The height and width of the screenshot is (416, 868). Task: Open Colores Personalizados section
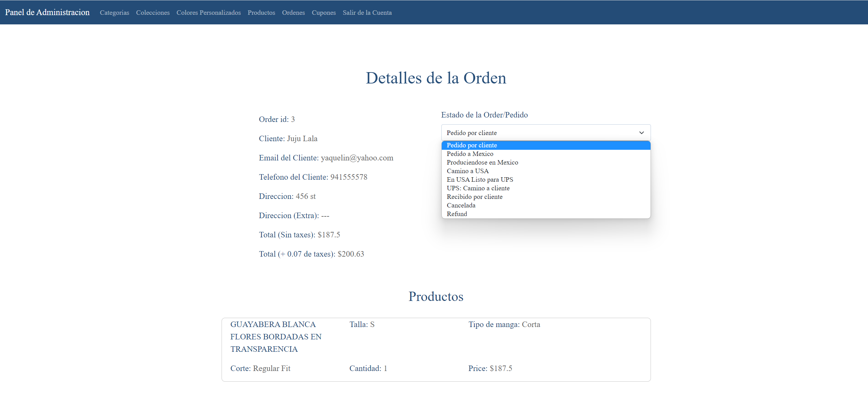pyautogui.click(x=208, y=13)
